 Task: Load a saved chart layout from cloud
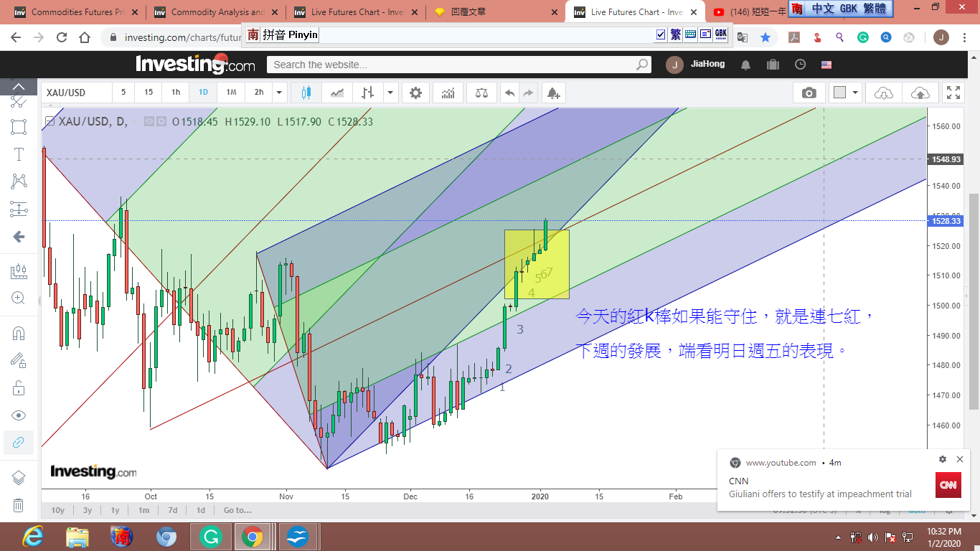884,93
